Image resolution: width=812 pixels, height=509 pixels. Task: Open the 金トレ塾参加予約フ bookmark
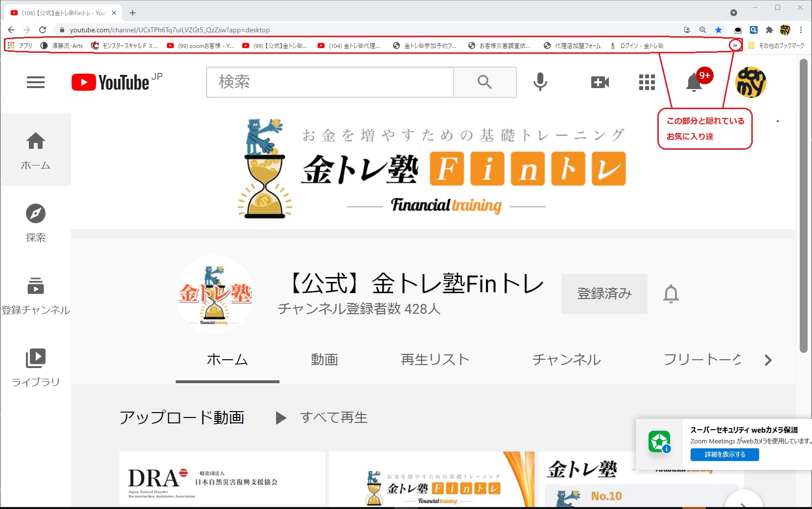(425, 46)
